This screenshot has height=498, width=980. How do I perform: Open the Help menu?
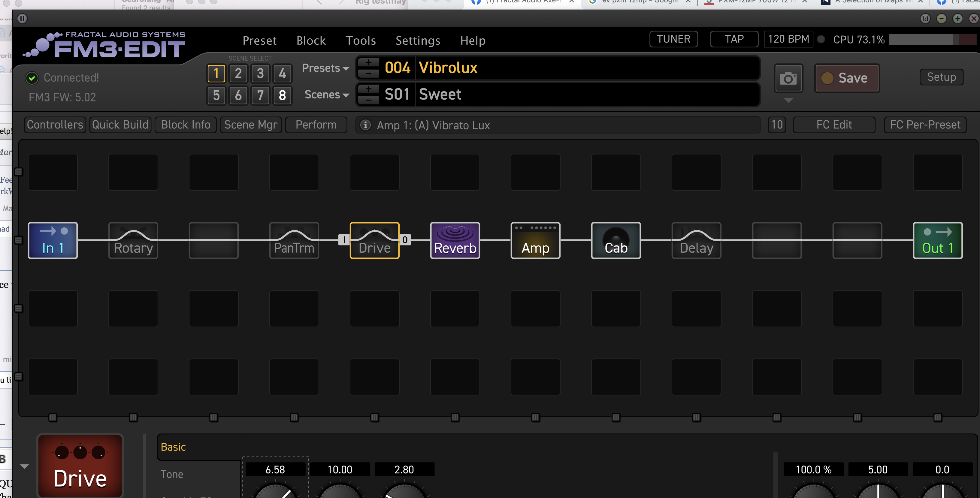(x=473, y=41)
